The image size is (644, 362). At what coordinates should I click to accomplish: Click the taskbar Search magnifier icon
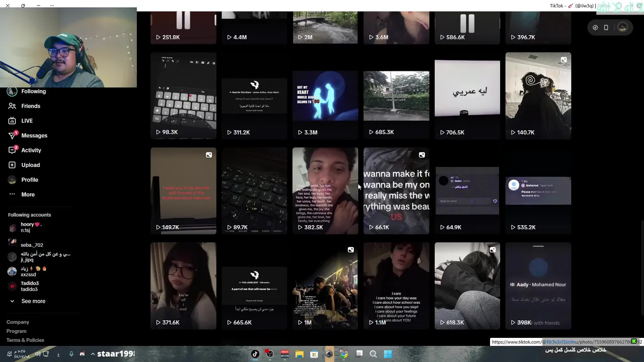373,354
